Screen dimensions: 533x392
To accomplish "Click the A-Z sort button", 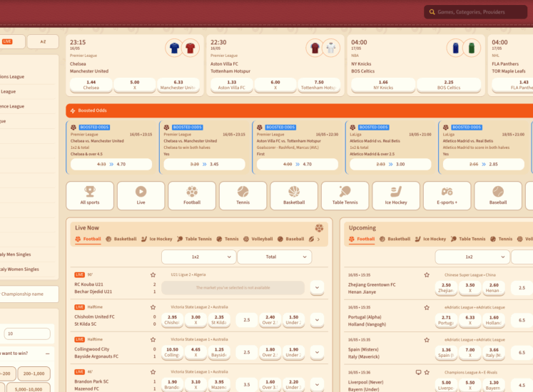I will coord(43,41).
